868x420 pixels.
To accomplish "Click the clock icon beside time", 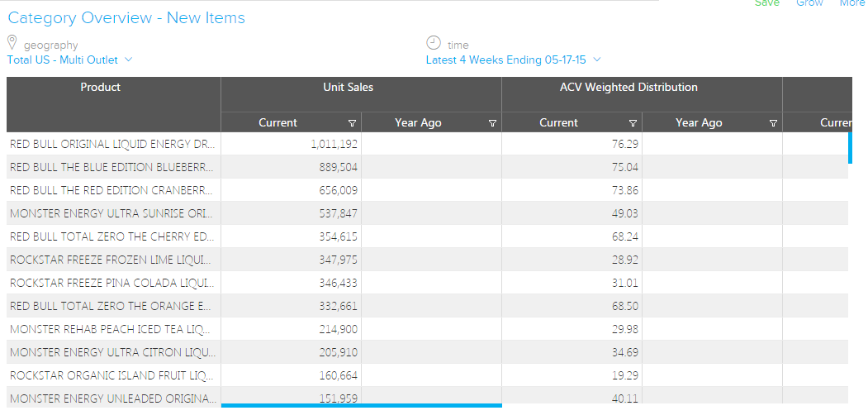I will [434, 43].
